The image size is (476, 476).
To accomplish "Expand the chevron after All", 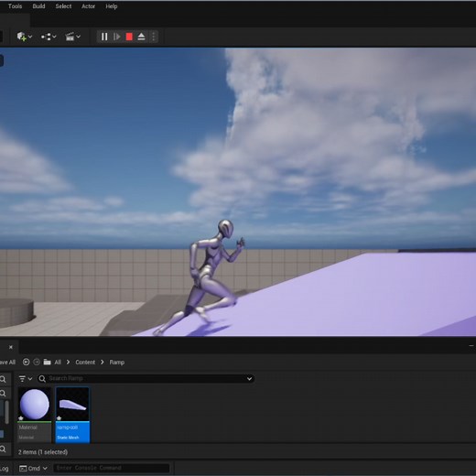I will tap(68, 362).
